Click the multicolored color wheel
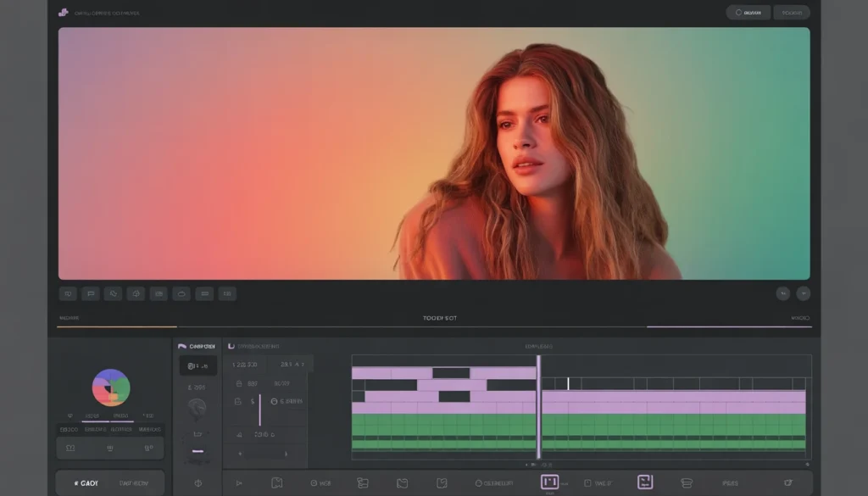 click(111, 387)
